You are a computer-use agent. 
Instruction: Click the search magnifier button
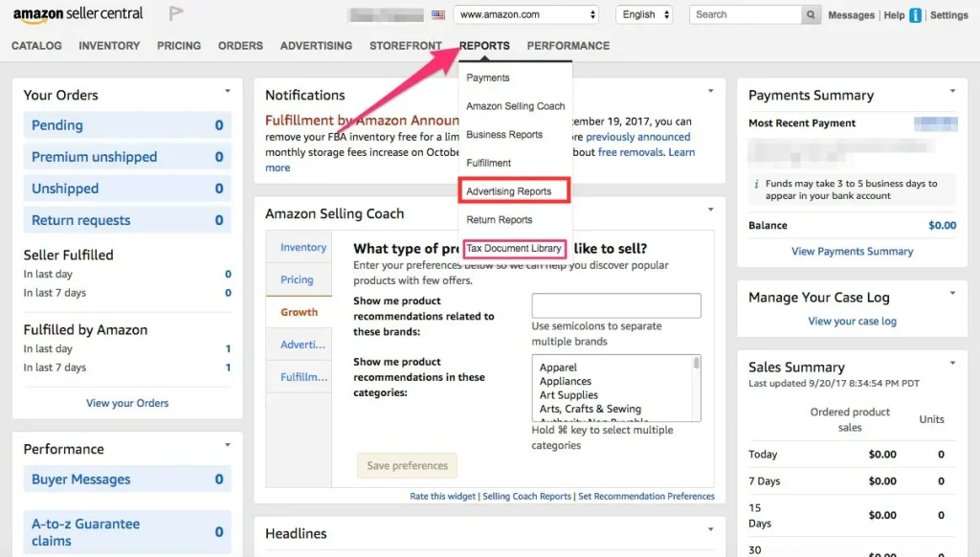[x=810, y=14]
